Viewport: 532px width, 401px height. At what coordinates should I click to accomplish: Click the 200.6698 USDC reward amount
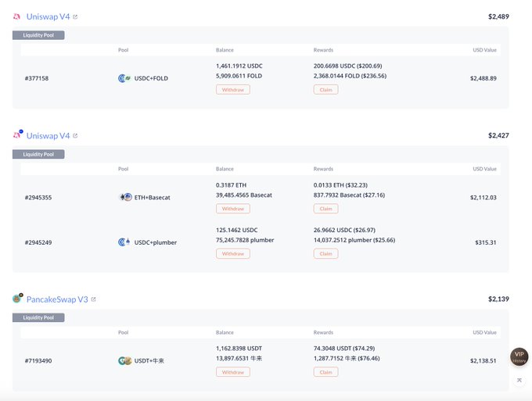348,66
